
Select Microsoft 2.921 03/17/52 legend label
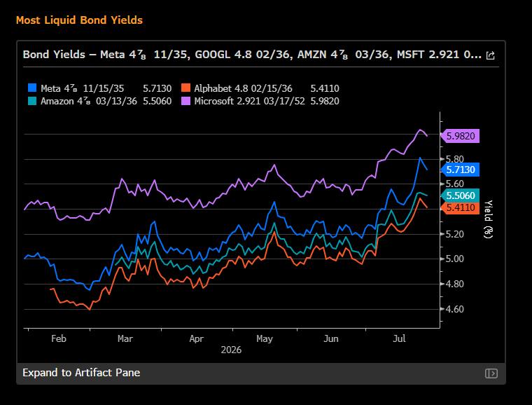249,101
